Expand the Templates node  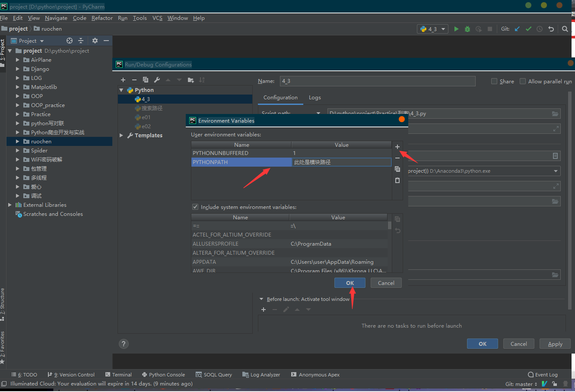(x=121, y=136)
